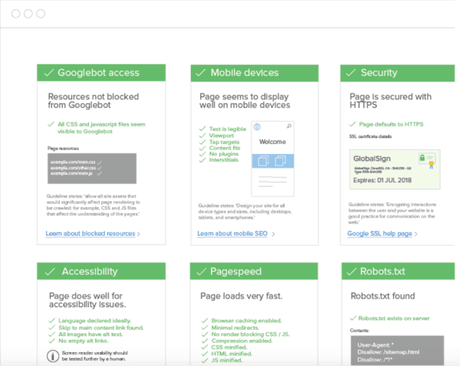Select the Accessibility card header
Viewport: 460px width, 366px height.
tap(101, 271)
